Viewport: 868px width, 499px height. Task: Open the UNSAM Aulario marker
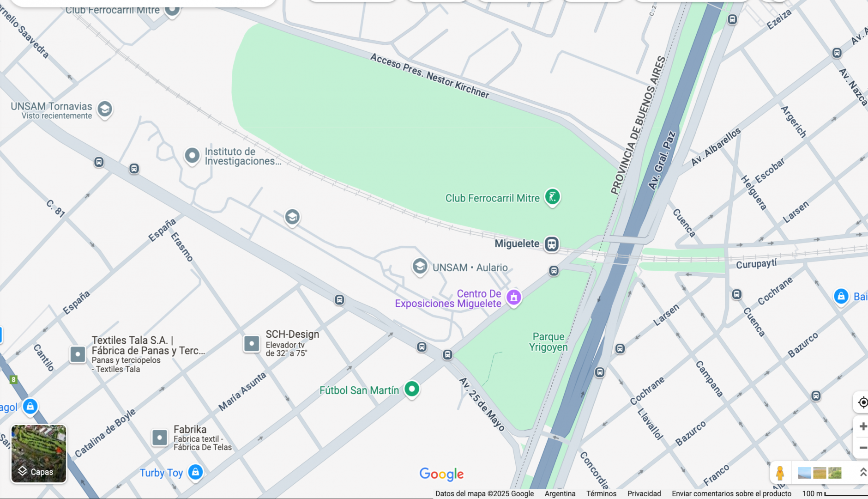[420, 267]
